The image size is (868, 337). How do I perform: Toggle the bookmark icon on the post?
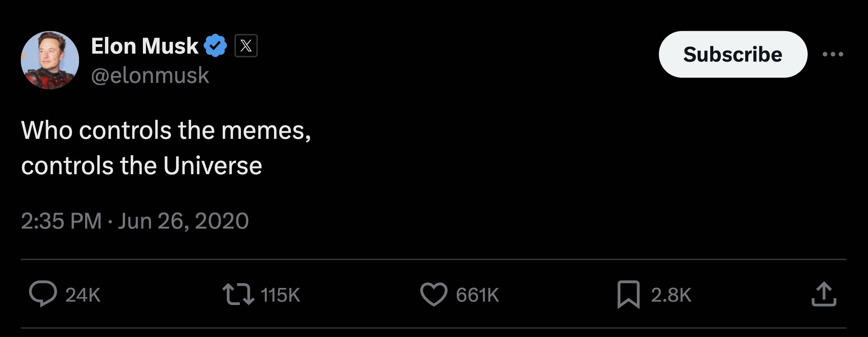coord(629,294)
